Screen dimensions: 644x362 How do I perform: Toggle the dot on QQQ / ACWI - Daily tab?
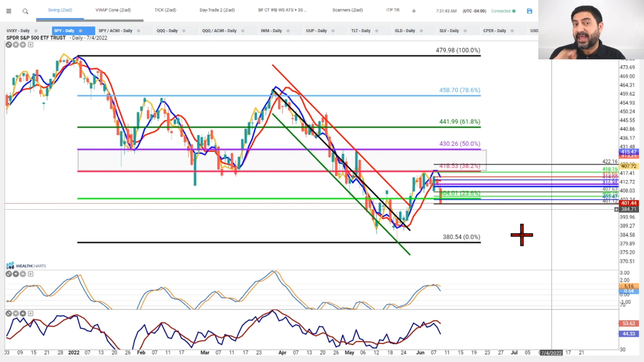243,31
